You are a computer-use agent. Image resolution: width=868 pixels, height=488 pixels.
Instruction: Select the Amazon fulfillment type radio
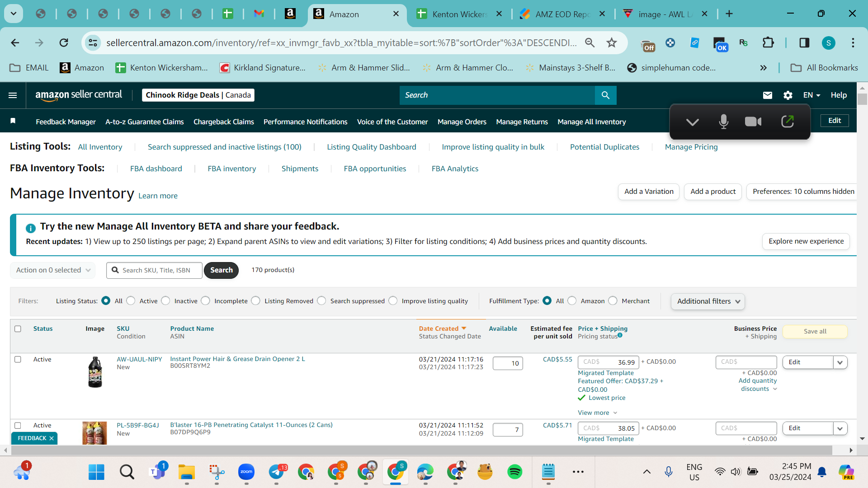(572, 301)
